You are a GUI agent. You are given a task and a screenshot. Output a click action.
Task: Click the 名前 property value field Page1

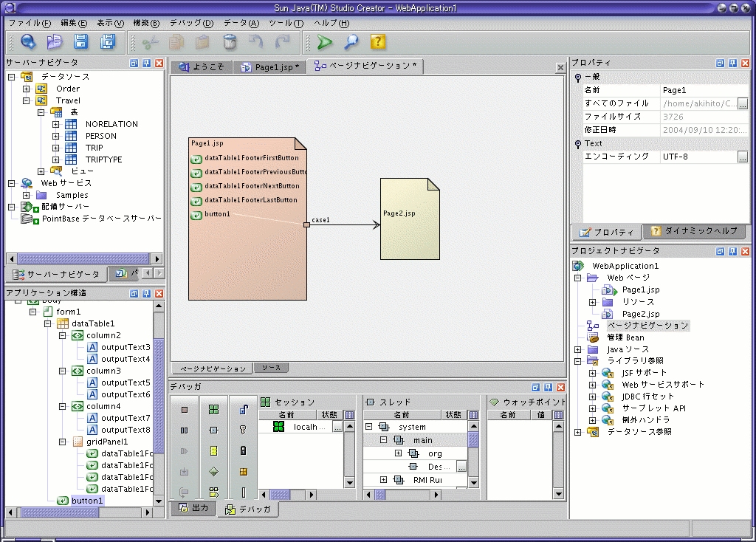pyautogui.click(x=704, y=90)
